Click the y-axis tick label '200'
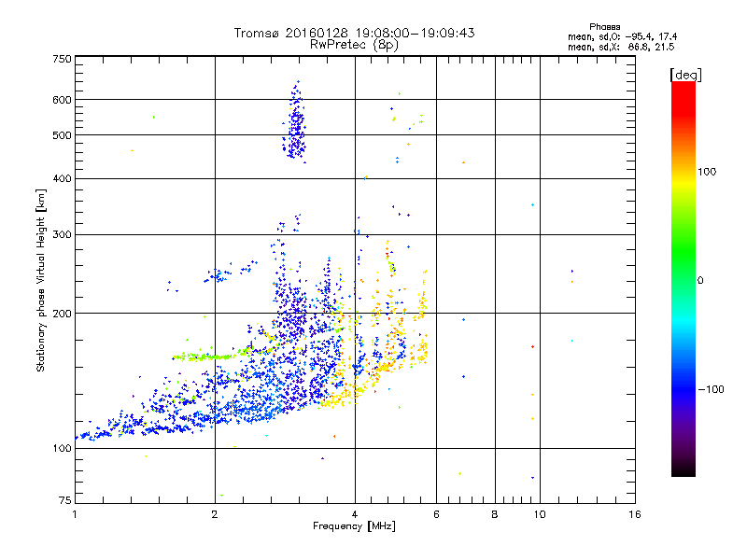This screenshot has height=560, width=747. (x=62, y=314)
